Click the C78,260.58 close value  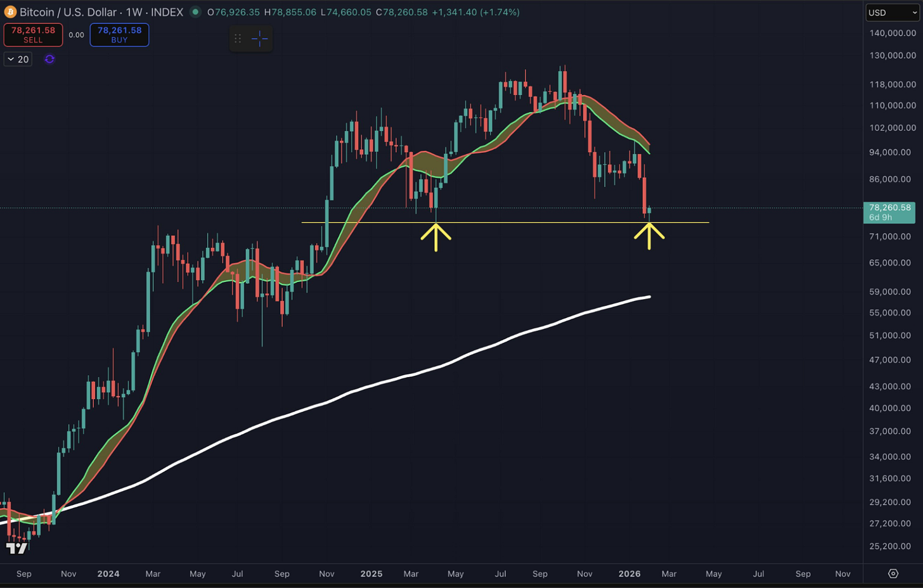(402, 12)
